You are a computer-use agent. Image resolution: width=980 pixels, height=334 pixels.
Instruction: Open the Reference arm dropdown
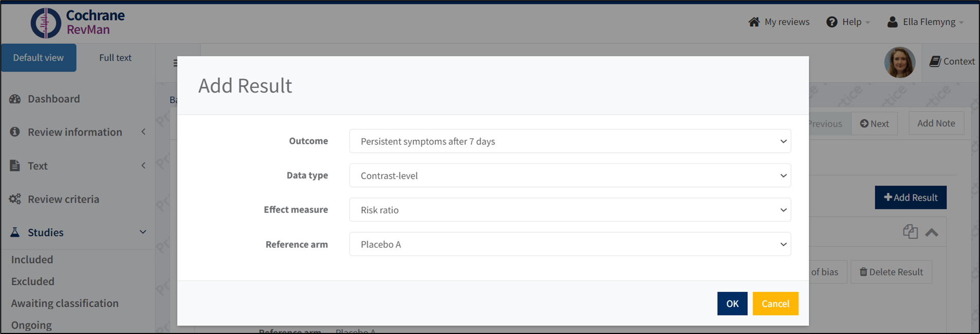coord(570,245)
